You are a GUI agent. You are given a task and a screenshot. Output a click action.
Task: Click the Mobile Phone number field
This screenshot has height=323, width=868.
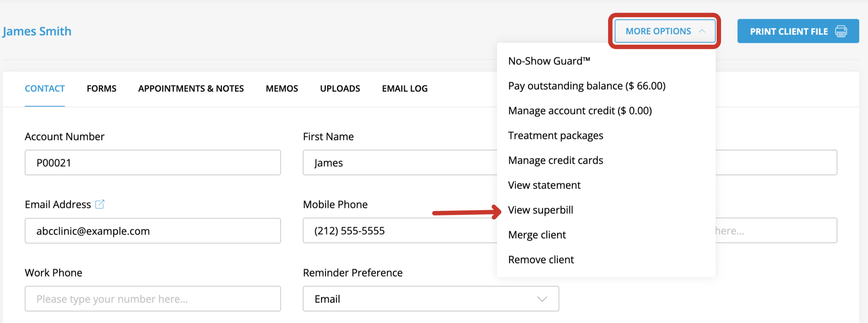pos(400,231)
